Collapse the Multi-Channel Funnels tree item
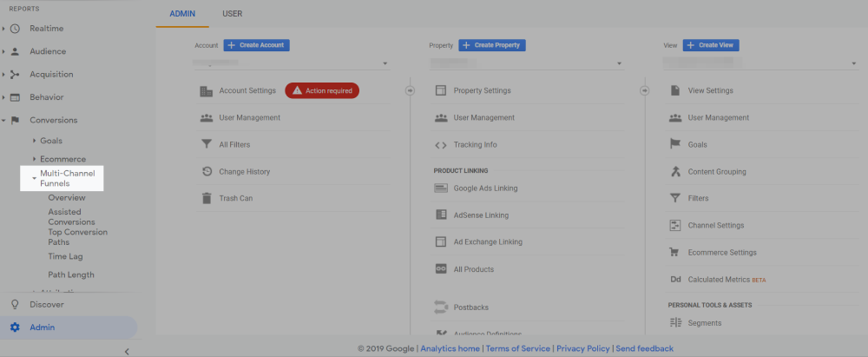This screenshot has width=868, height=357. click(x=34, y=178)
